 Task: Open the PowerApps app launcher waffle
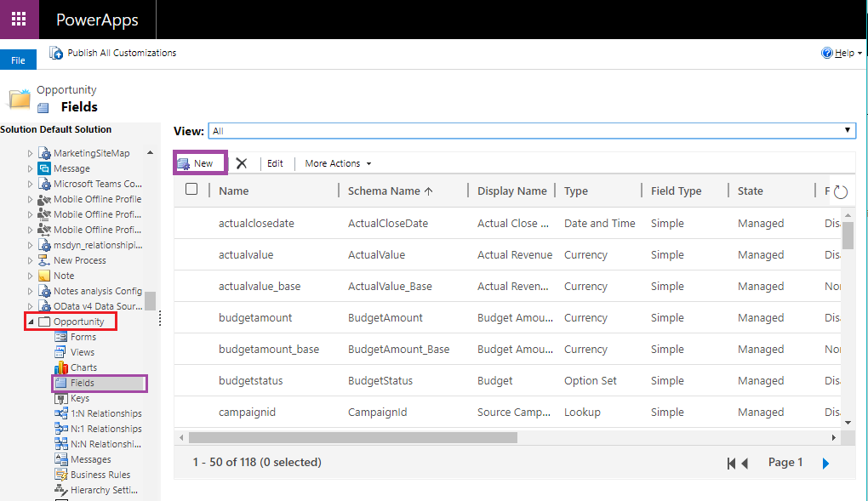point(19,20)
